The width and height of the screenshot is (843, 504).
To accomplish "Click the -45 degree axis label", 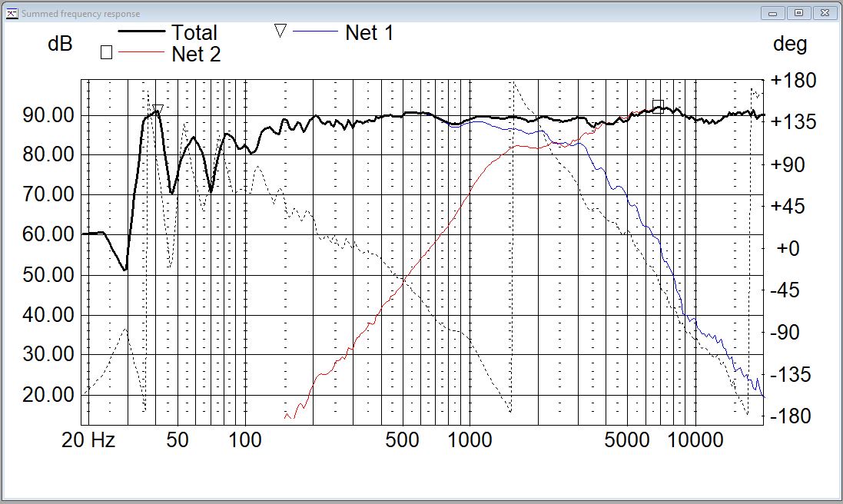I will pyautogui.click(x=785, y=290).
